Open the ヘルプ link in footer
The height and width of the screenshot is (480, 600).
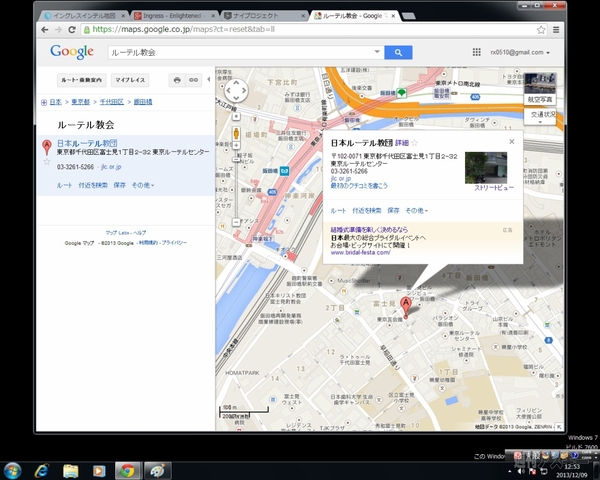click(139, 233)
